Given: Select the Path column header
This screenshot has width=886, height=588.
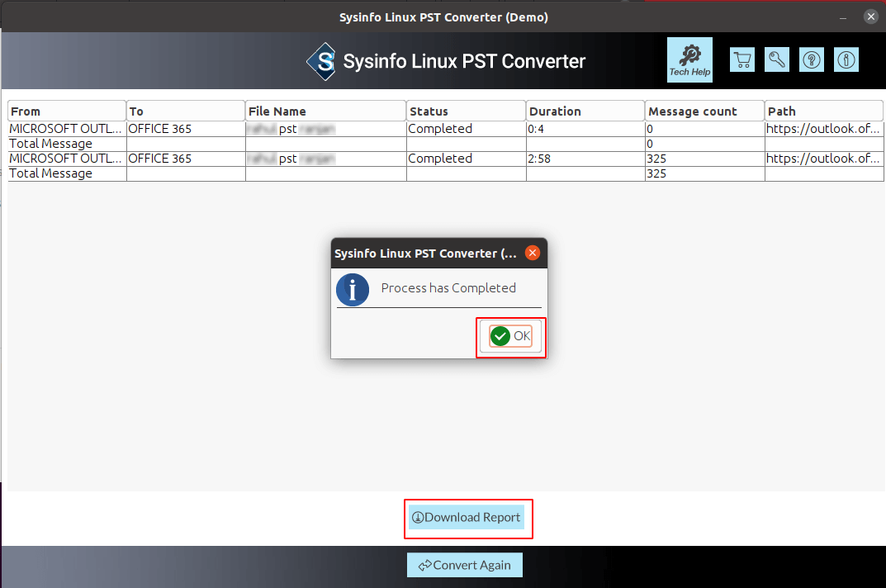Looking at the screenshot, I should point(824,111).
